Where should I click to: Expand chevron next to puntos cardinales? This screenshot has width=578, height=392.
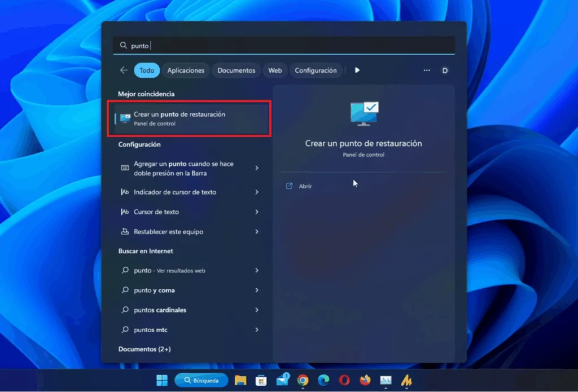coord(257,310)
